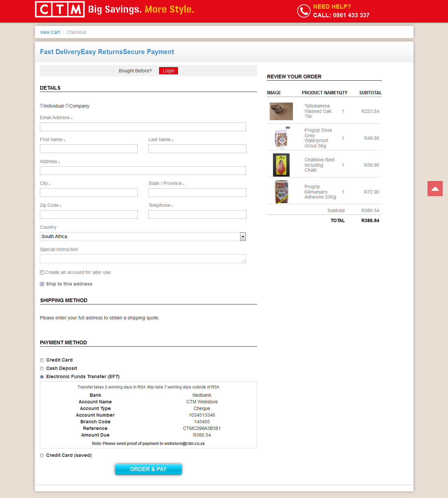Click the CTM Webstore account name value
Image resolution: width=448 pixels, height=498 pixels.
(x=202, y=402)
